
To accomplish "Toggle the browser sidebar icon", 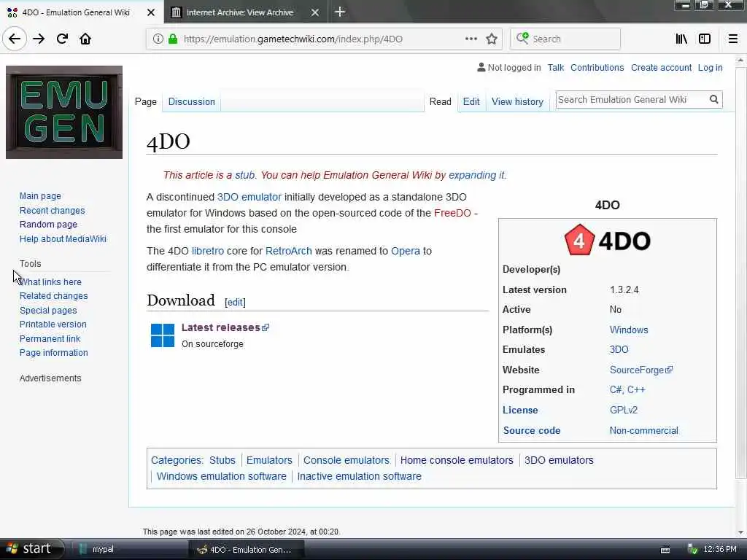I will 705,39.
